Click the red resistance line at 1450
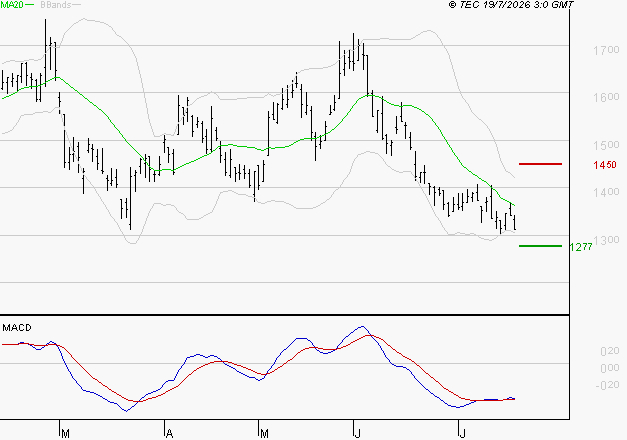This screenshot has height=440, width=627. 540,164
